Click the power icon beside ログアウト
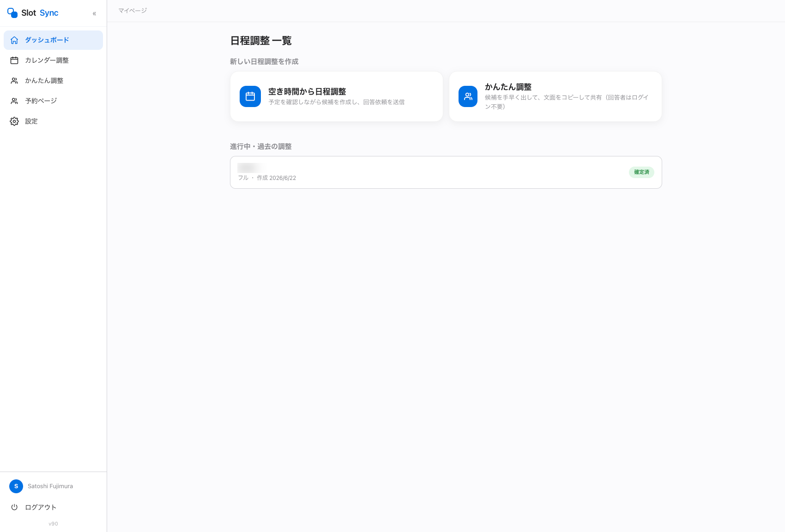Image resolution: width=785 pixels, height=532 pixels. [14, 507]
